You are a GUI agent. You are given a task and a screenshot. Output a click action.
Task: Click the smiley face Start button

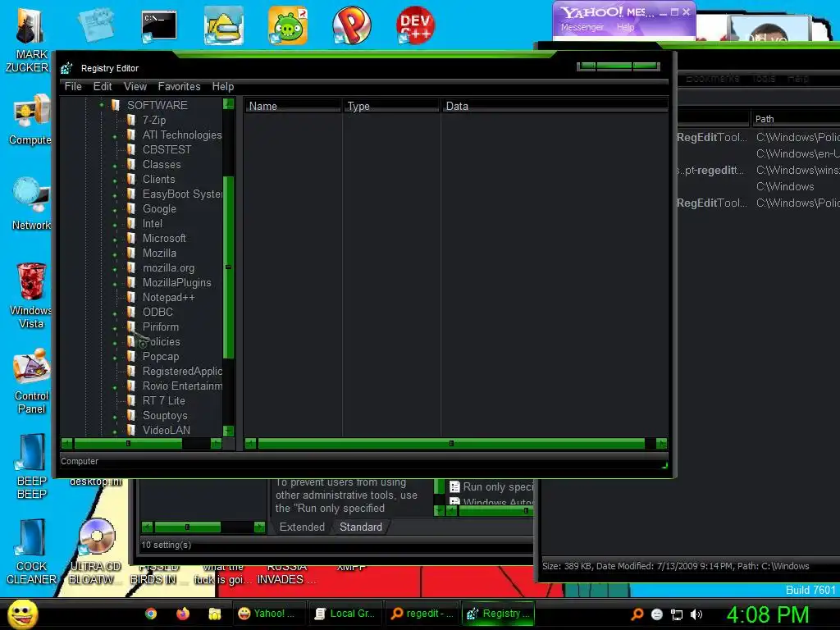pos(22,614)
